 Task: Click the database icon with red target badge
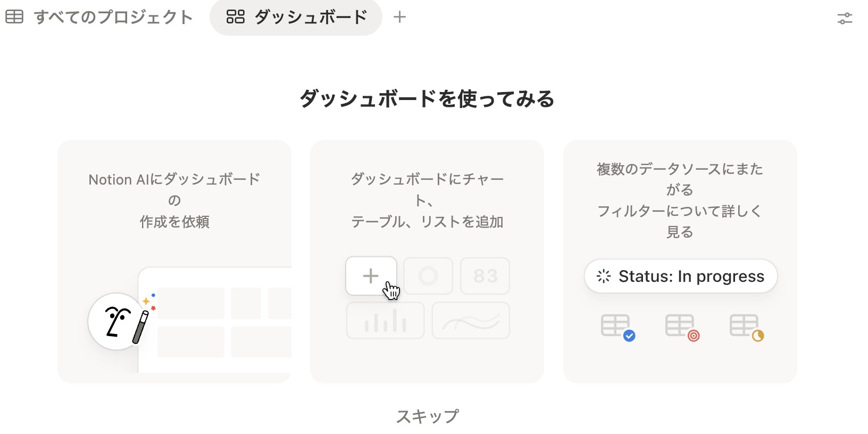[681, 325]
